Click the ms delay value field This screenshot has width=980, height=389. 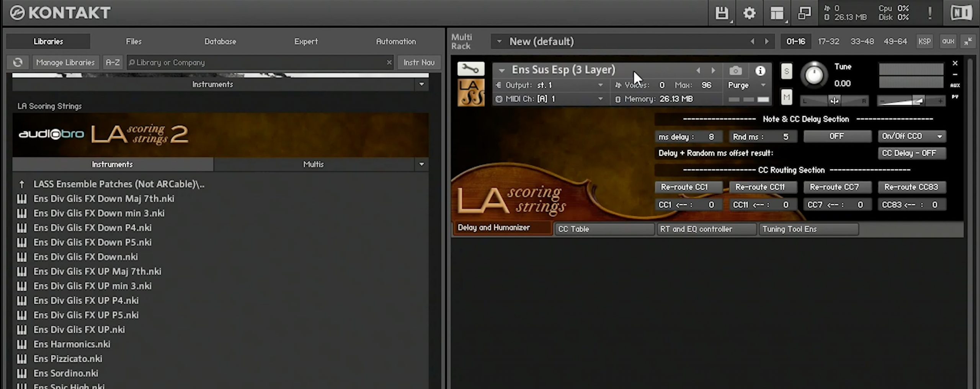point(688,137)
